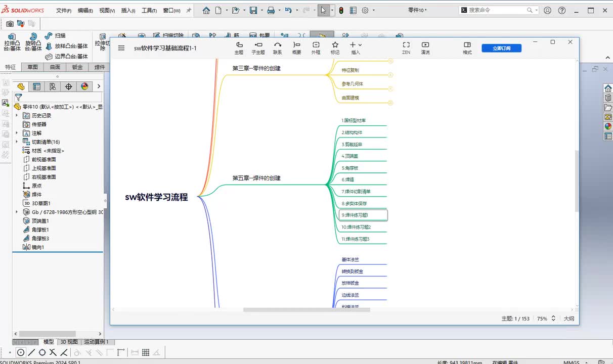Click the mind map horizontal scrollbar
Viewport: 613px width, 364px height.
[x=306, y=310]
